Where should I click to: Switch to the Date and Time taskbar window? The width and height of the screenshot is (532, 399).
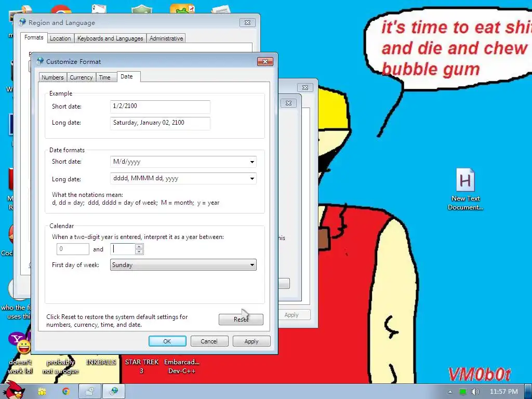(89, 392)
